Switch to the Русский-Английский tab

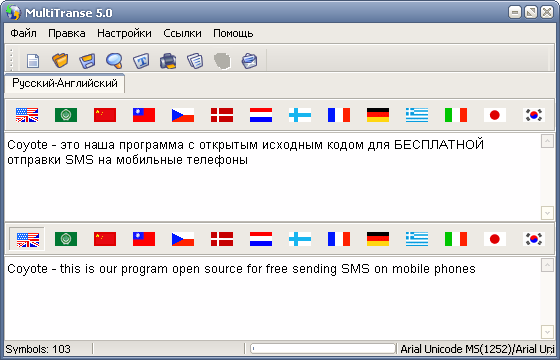(65, 83)
